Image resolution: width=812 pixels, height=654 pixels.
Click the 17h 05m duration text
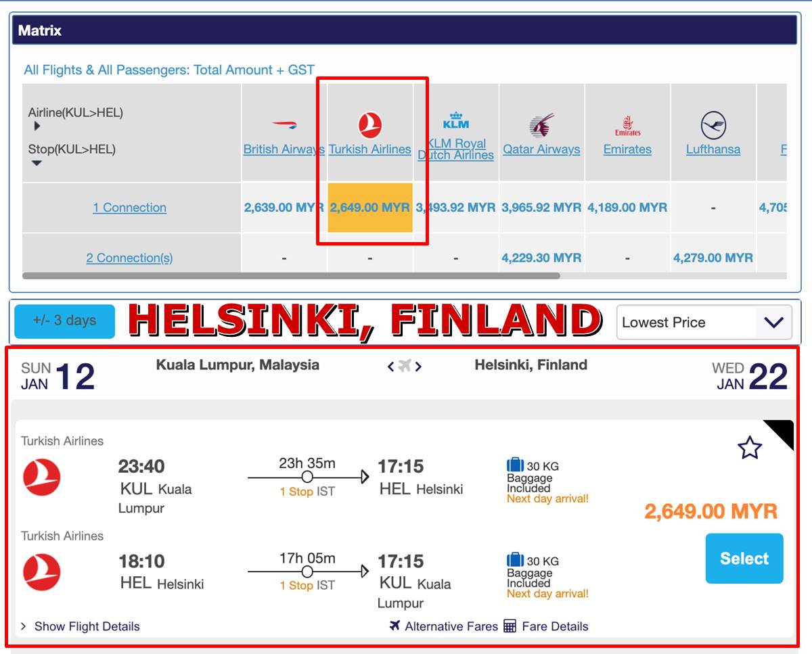pyautogui.click(x=307, y=558)
